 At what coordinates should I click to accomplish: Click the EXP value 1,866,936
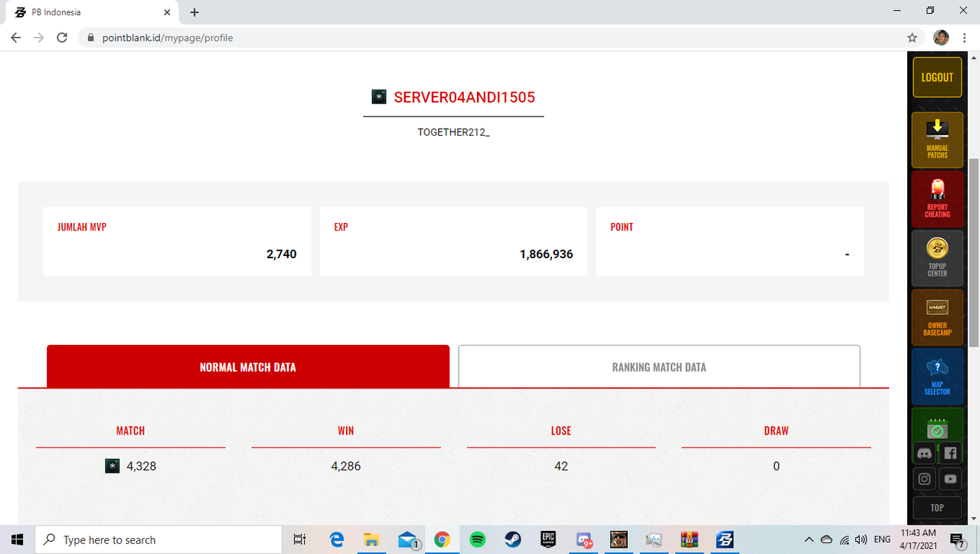point(546,254)
